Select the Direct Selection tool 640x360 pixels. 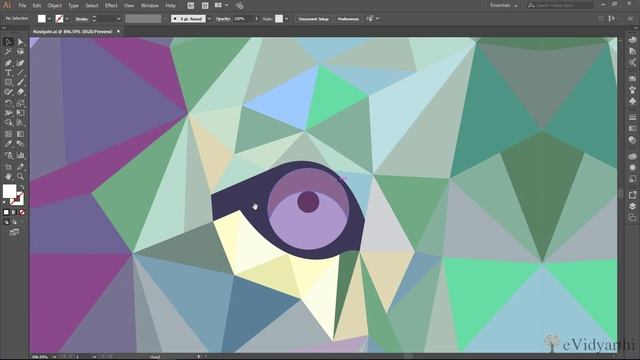click(20, 42)
